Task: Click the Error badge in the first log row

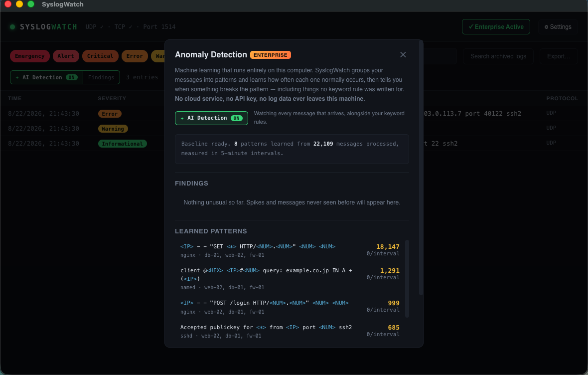Action: pyautogui.click(x=110, y=114)
